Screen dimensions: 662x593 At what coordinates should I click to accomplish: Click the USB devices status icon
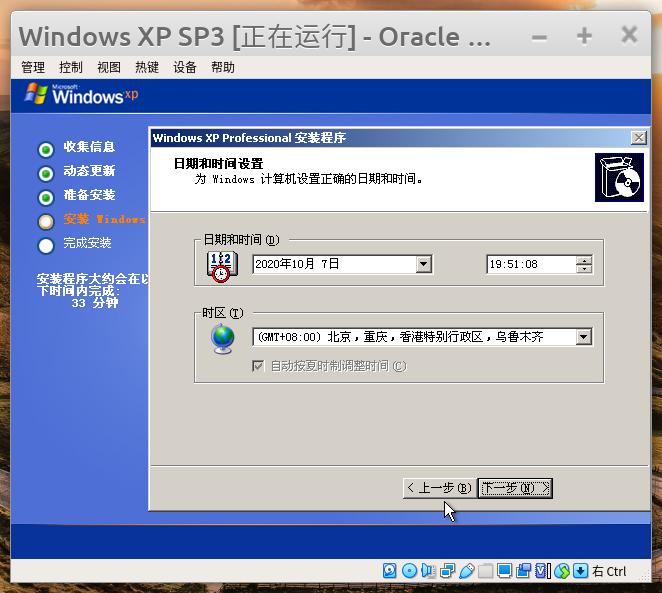coord(467,571)
